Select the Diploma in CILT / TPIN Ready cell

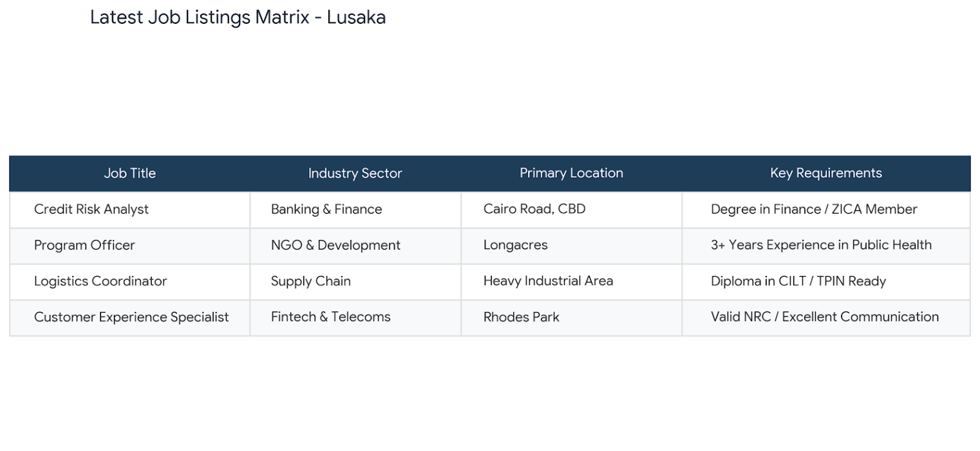click(x=826, y=282)
